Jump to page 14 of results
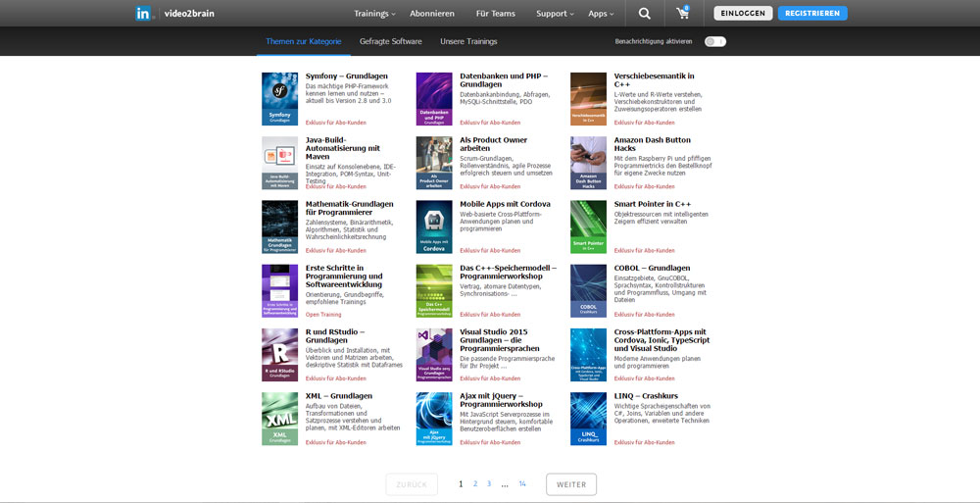 point(522,483)
